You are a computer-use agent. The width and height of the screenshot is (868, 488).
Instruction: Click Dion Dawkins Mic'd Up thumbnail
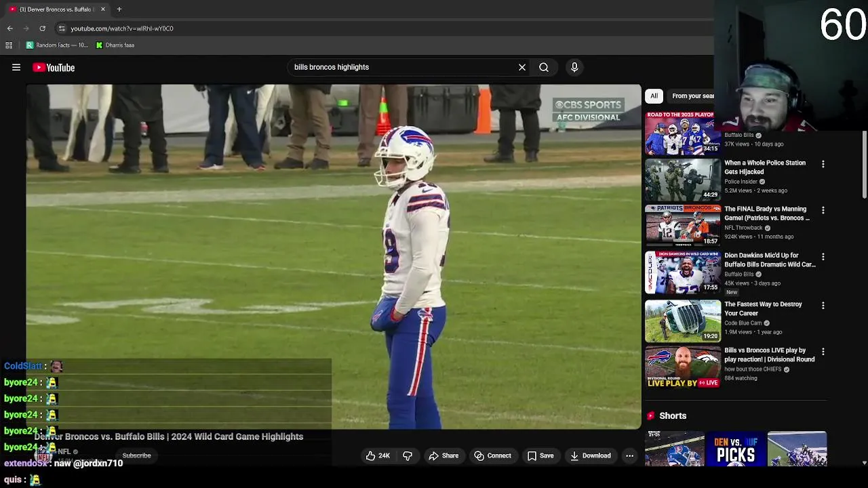(x=683, y=272)
